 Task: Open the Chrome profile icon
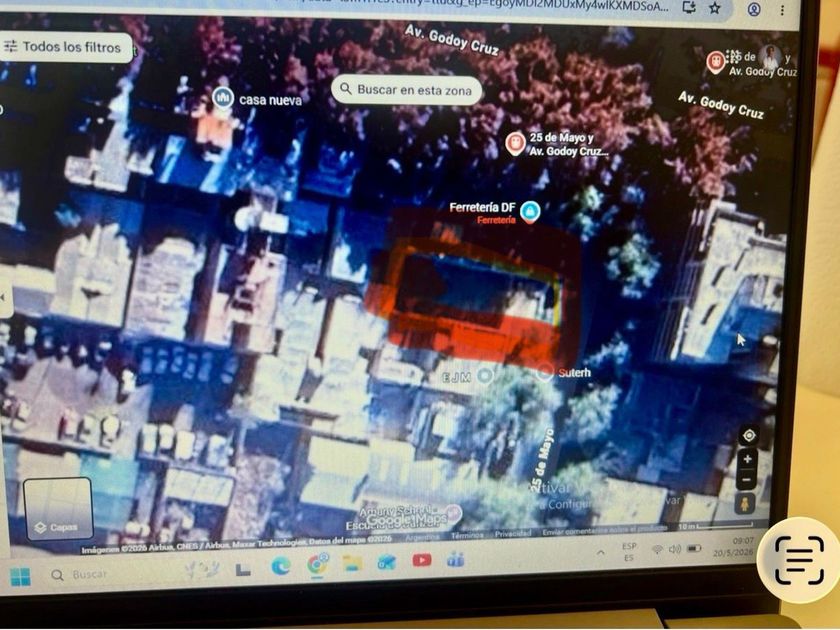tap(754, 9)
